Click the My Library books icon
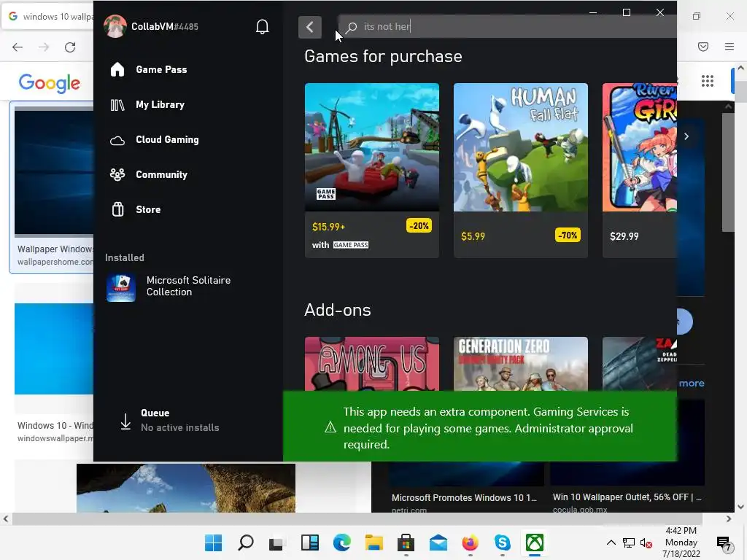Screen dimensions: 747x560 (117, 105)
